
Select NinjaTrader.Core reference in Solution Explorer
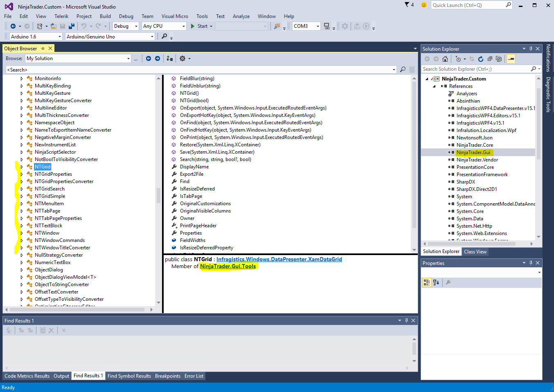pyautogui.click(x=475, y=145)
